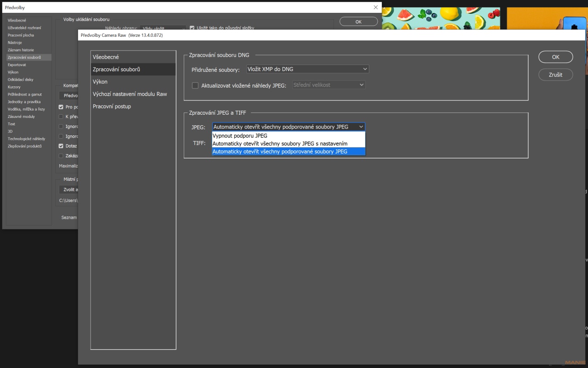Open Uživatelské rozhraní preferences category
The width and height of the screenshot is (588, 368).
24,28
